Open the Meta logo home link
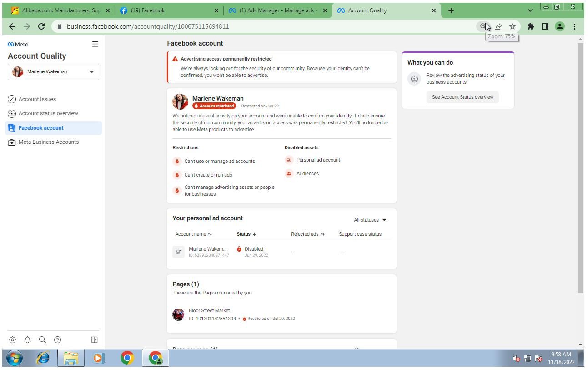The width and height of the screenshot is (588, 370). pos(18,44)
